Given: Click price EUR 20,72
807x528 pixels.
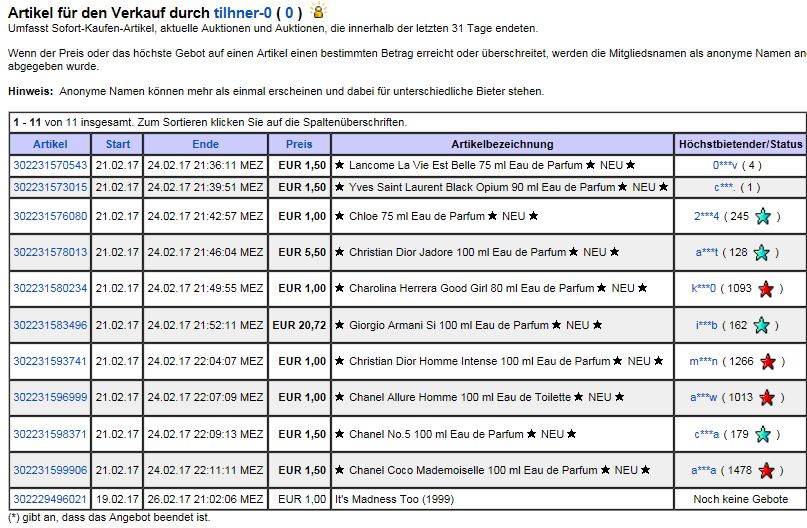Looking at the screenshot, I should (x=299, y=325).
